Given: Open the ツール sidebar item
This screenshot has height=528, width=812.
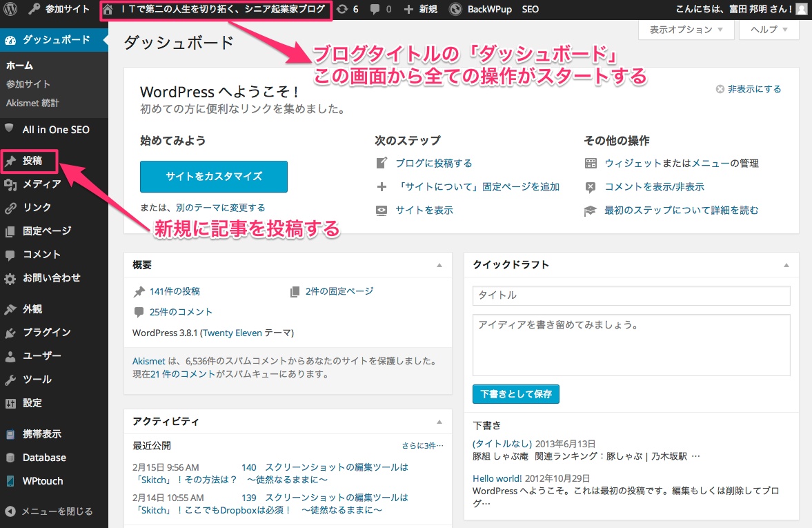Looking at the screenshot, I should pos(37,380).
